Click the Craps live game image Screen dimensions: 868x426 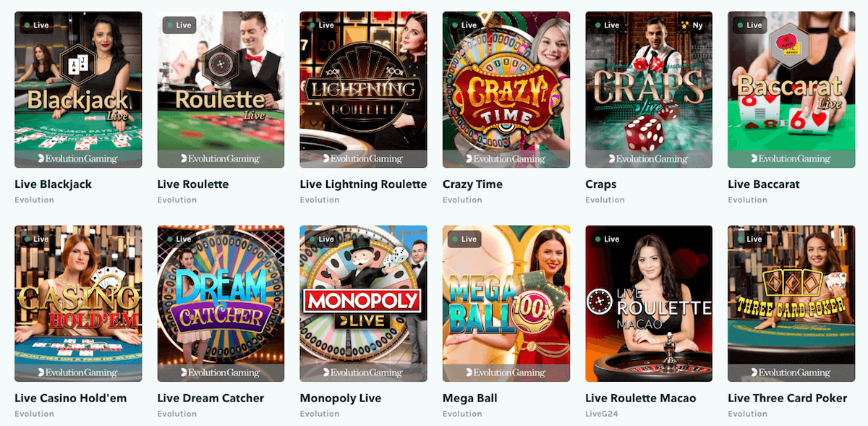click(649, 90)
